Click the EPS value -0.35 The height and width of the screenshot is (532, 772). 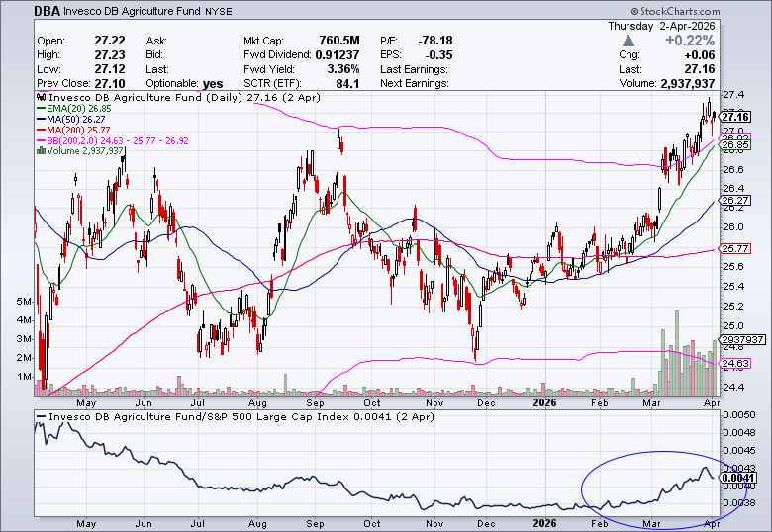click(x=439, y=54)
